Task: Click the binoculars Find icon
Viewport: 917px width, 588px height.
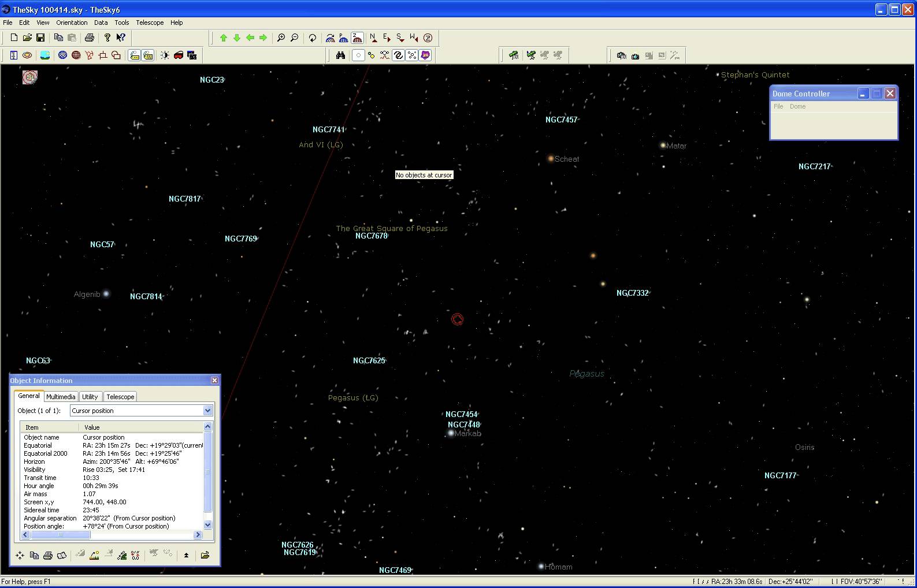Action: (x=340, y=55)
